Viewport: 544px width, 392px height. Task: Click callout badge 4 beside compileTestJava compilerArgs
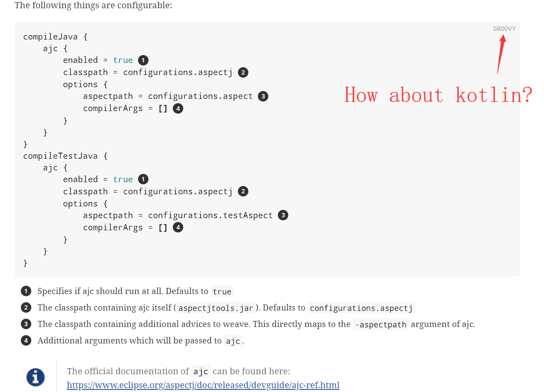pyautogui.click(x=178, y=227)
